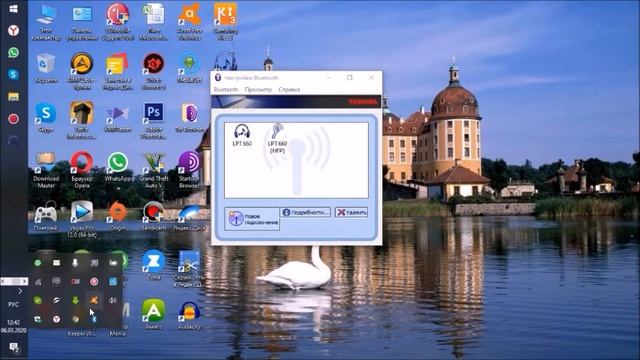Image resolution: width=640 pixels, height=360 pixels.
Task: Switch the РУС input language indicator
Action: pyautogui.click(x=13, y=304)
